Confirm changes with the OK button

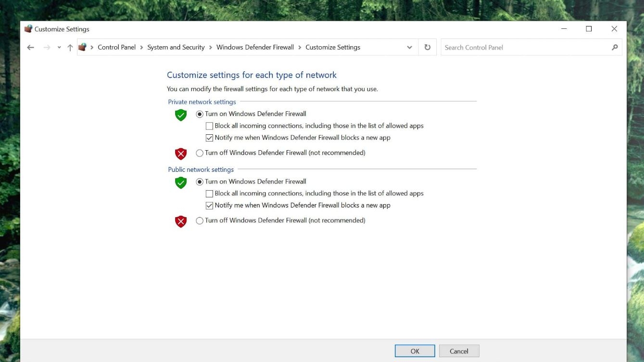pyautogui.click(x=415, y=351)
